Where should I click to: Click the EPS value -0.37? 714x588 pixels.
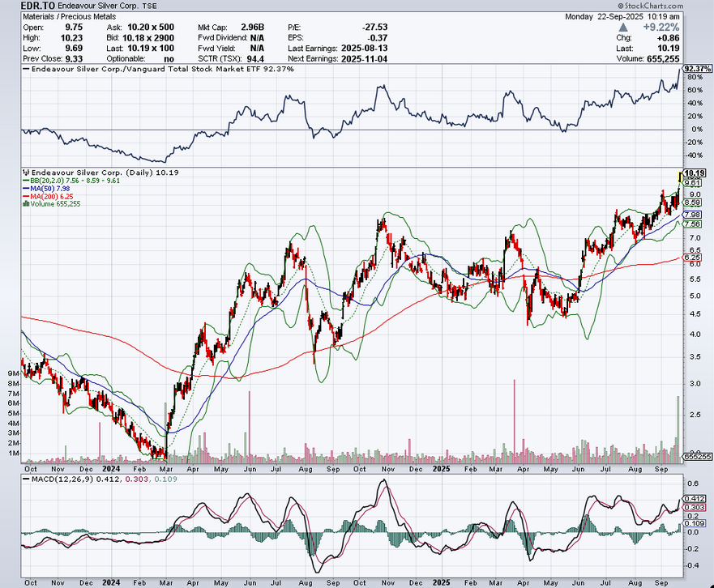(x=378, y=38)
